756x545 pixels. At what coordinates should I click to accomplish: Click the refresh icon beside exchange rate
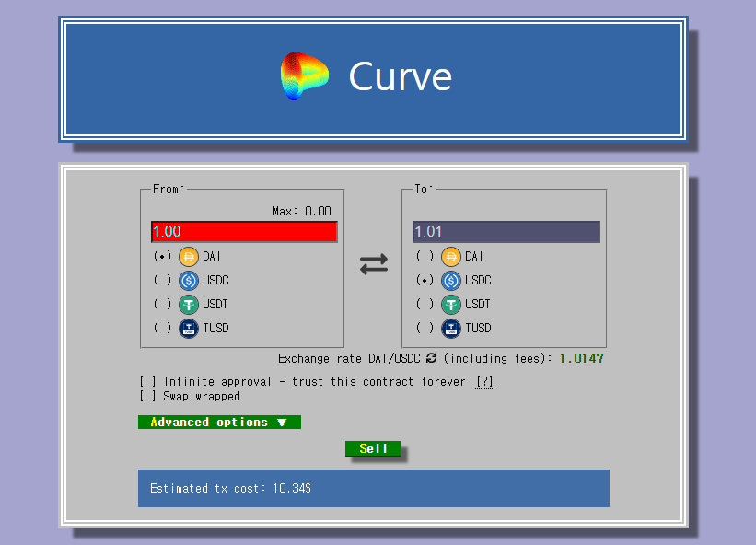pyautogui.click(x=432, y=358)
